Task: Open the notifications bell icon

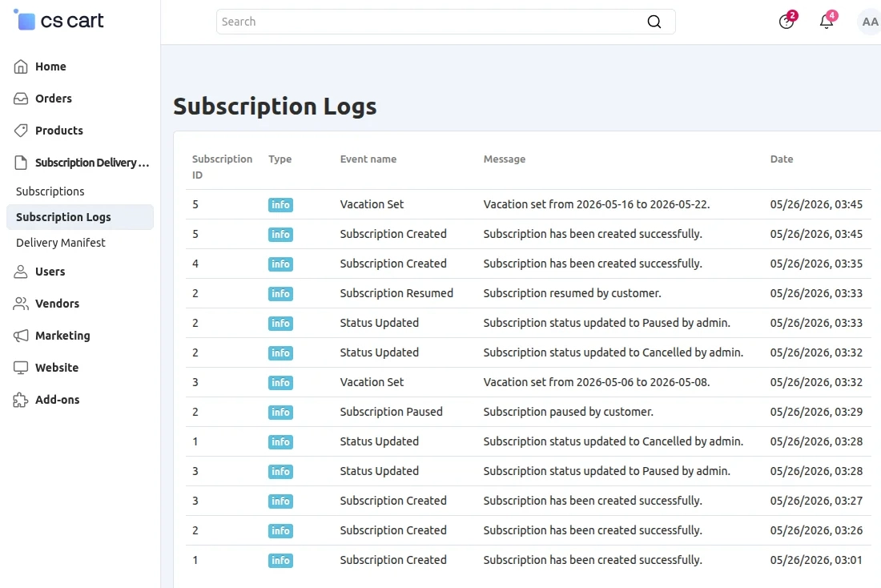Action: tap(827, 22)
